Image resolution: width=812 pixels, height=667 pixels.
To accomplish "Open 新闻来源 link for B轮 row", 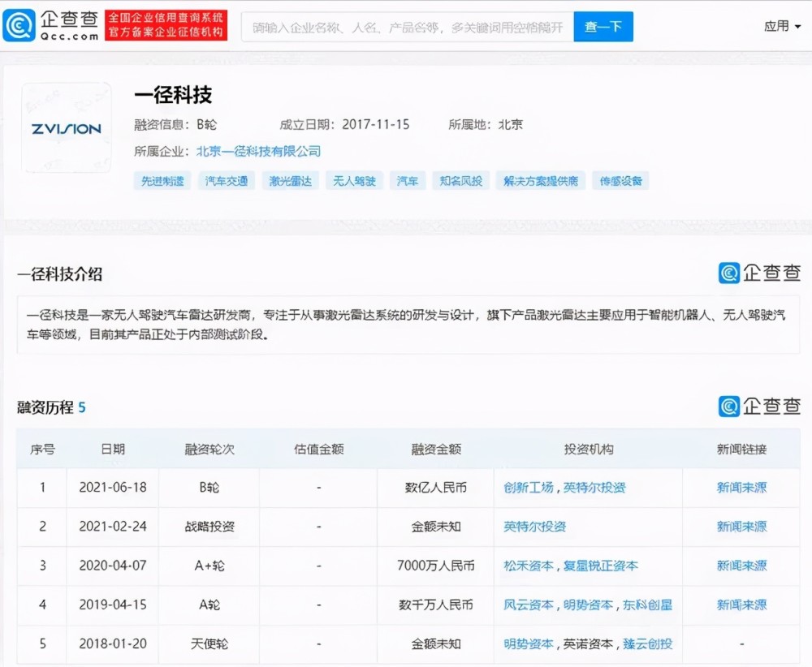I will click(741, 488).
